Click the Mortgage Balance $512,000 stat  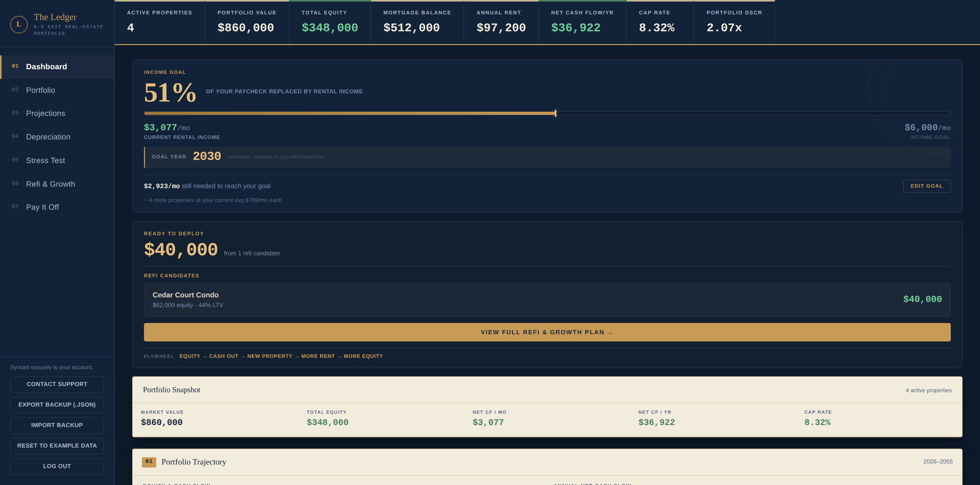(x=417, y=23)
